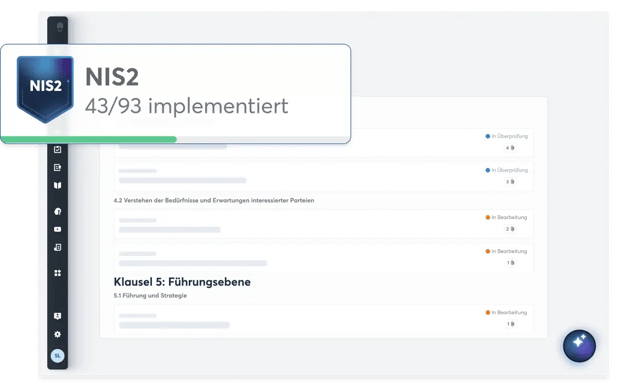Click In Bearbeitung status above the 2 badge

[506, 217]
